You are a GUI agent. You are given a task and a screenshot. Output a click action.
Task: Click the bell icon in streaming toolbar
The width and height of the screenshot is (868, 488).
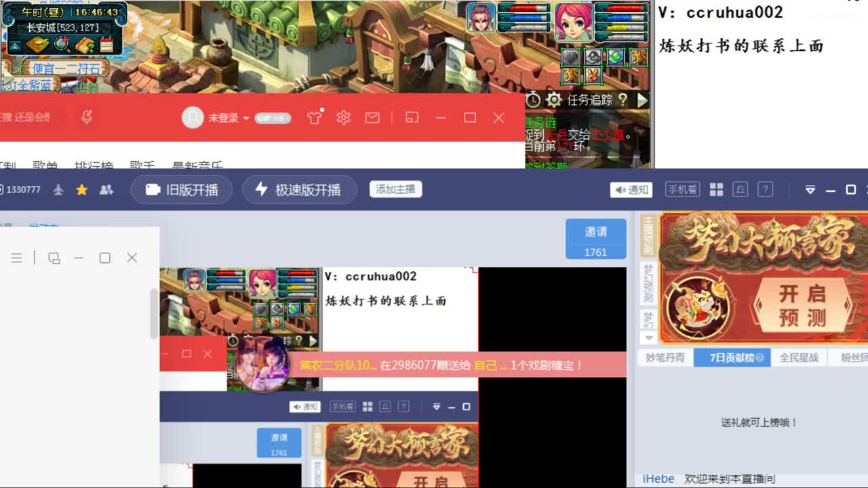pos(740,190)
